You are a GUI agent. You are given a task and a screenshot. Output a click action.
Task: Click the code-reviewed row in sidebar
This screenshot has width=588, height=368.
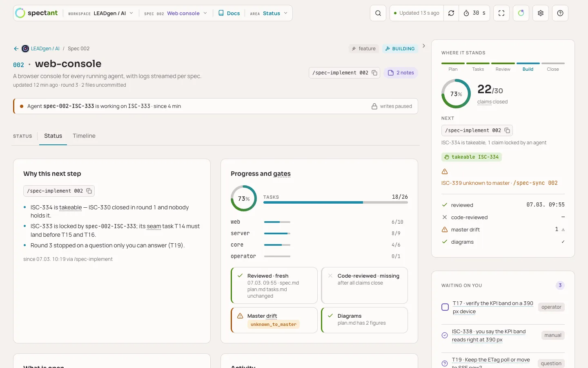pos(503,218)
